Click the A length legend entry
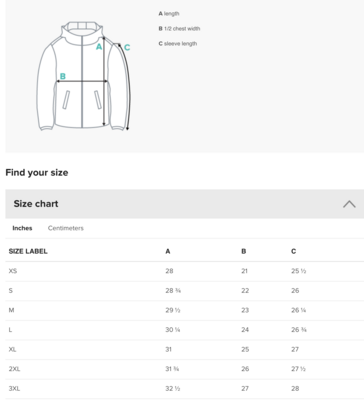The image size is (364, 400). [x=169, y=14]
